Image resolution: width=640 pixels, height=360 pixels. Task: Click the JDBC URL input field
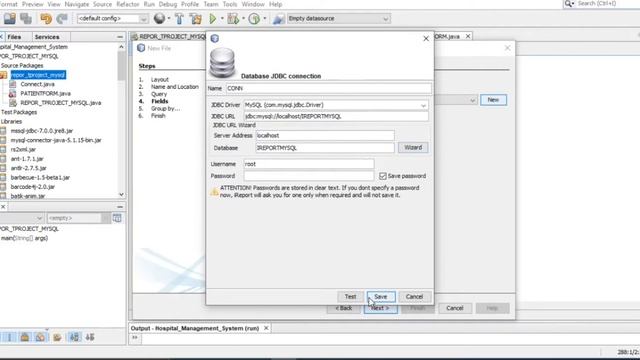point(336,116)
